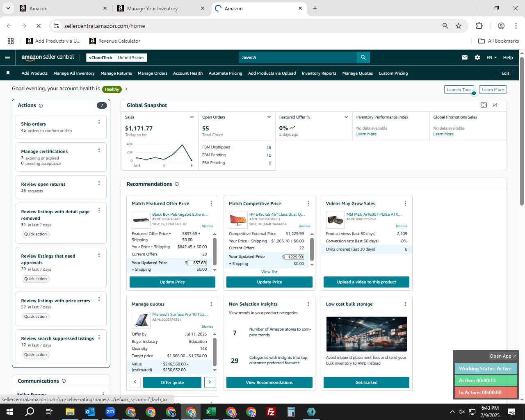Dismiss the MSI MEG Ai1600T recommendation
The image size is (525, 420).
tap(401, 226)
